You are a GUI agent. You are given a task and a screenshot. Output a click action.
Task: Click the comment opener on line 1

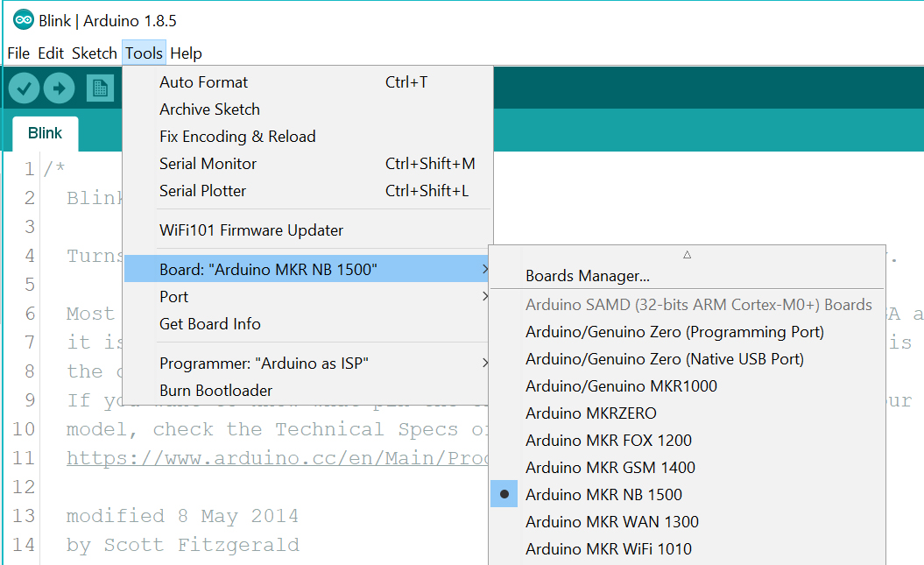pos(54,169)
